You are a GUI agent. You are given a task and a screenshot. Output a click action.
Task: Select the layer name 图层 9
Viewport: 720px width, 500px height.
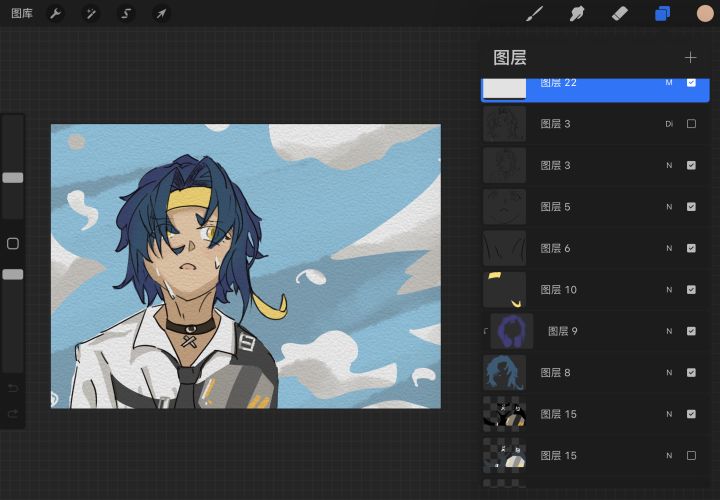(x=562, y=331)
